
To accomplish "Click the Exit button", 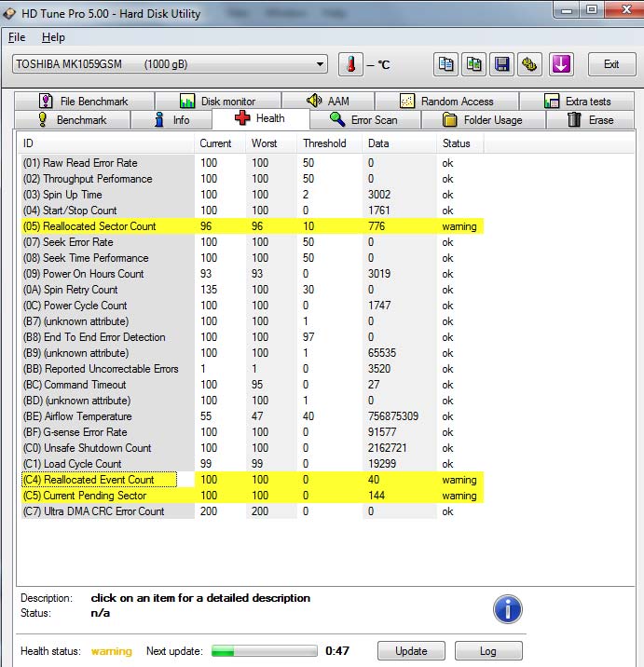I will [x=611, y=64].
